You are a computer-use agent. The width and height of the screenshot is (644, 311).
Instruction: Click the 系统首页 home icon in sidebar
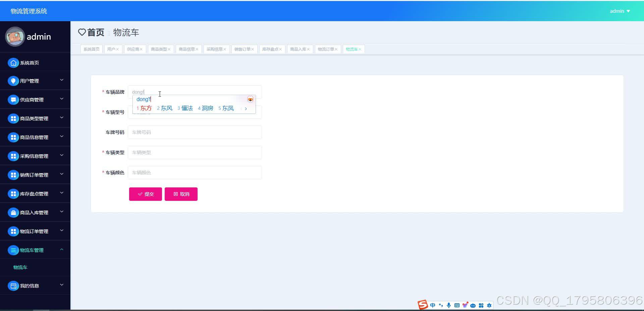point(13,63)
